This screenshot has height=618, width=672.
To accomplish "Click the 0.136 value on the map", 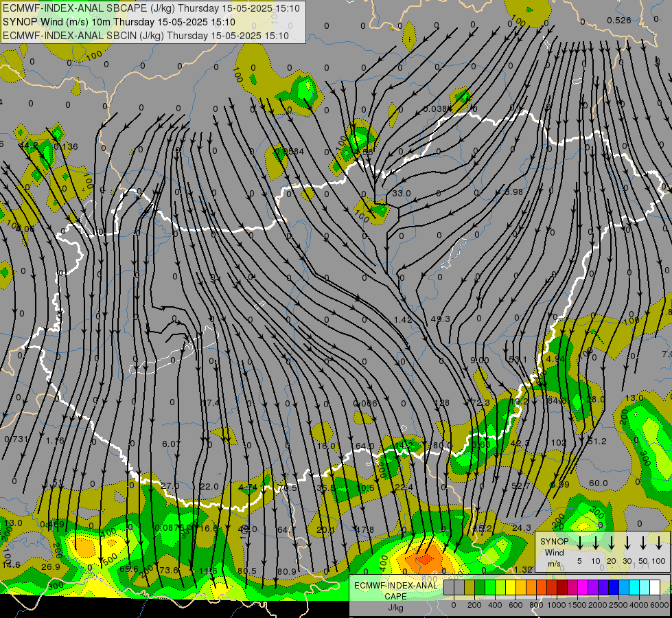I will tap(66, 147).
